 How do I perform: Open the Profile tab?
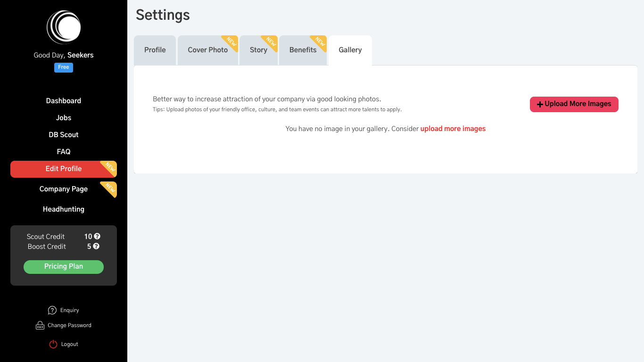coord(155,50)
